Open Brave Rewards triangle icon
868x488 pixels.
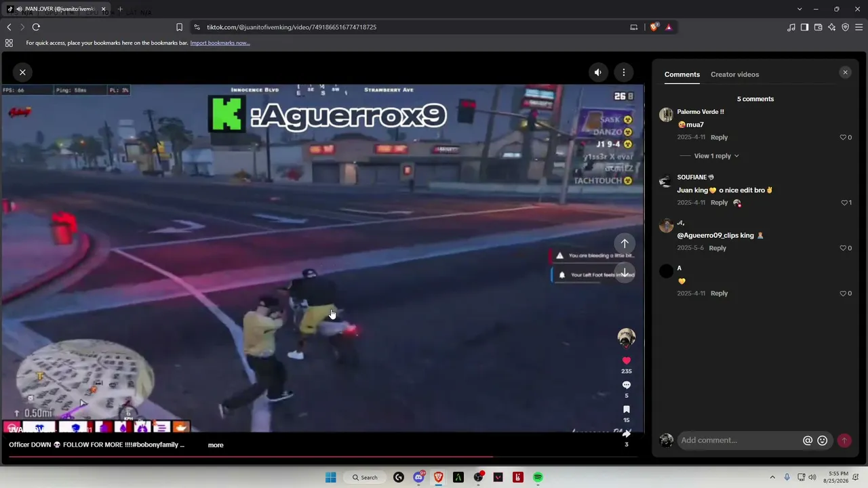pos(669,27)
